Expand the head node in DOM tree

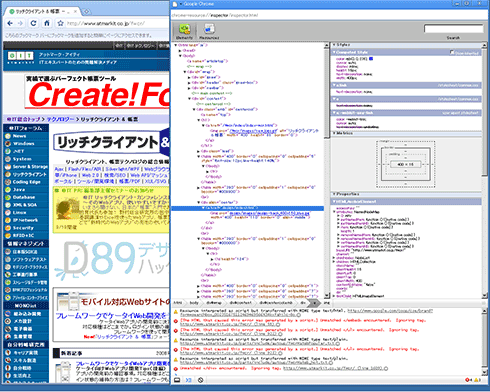coord(180,50)
